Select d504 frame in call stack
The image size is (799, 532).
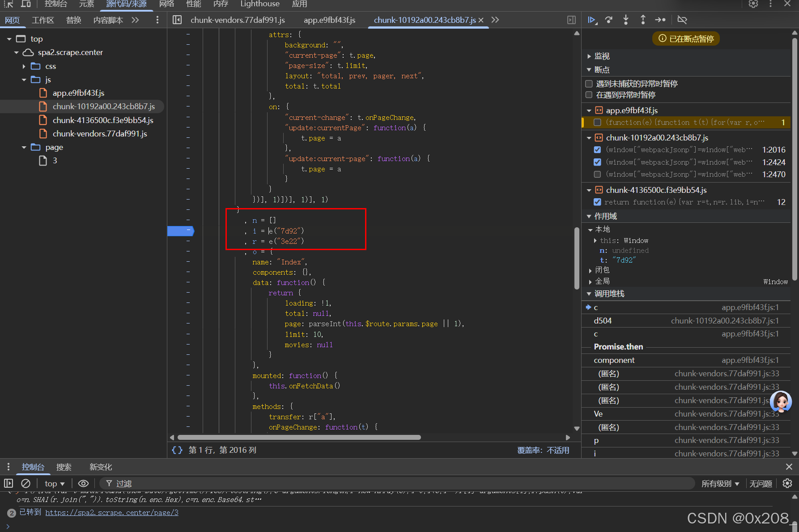(x=686, y=321)
